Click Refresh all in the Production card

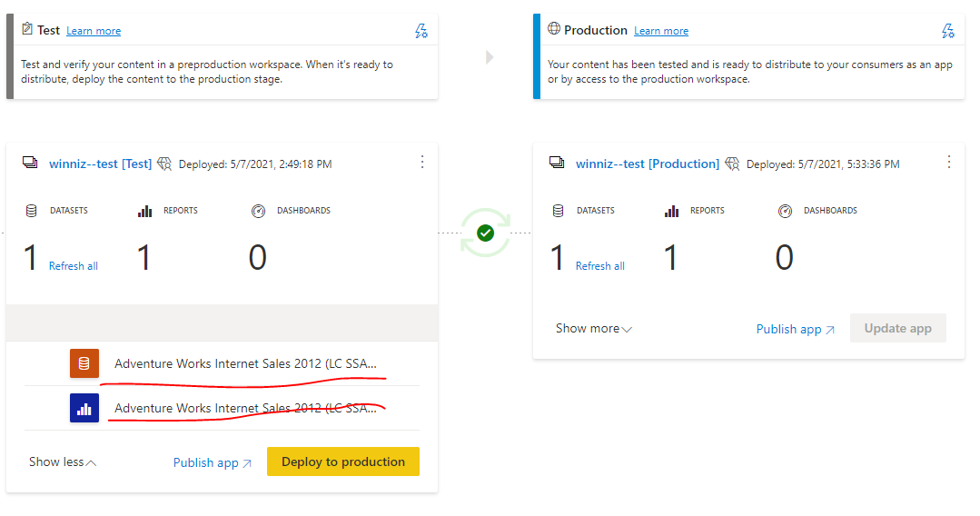click(600, 266)
